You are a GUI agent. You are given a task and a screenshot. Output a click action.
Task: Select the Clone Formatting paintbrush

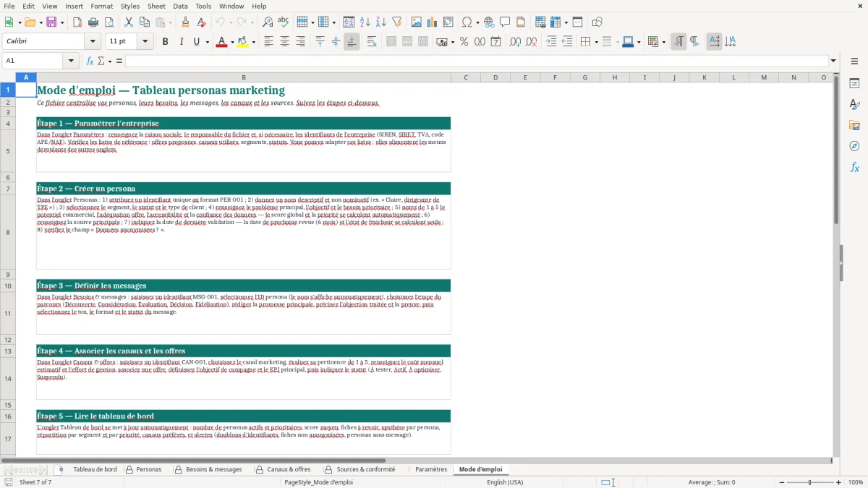(x=186, y=22)
